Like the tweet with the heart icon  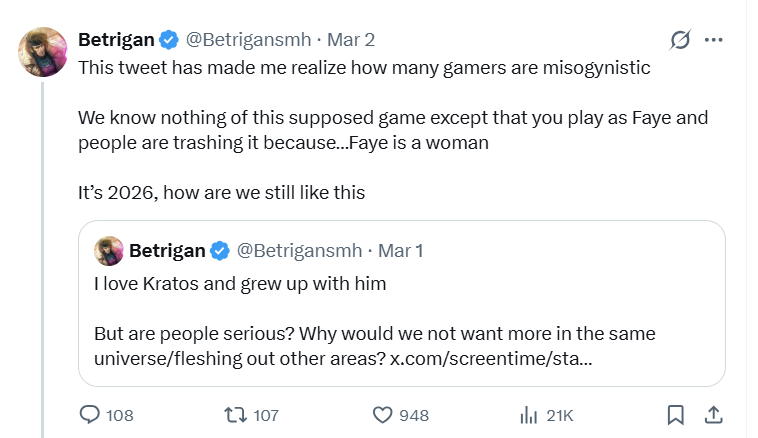pyautogui.click(x=381, y=414)
